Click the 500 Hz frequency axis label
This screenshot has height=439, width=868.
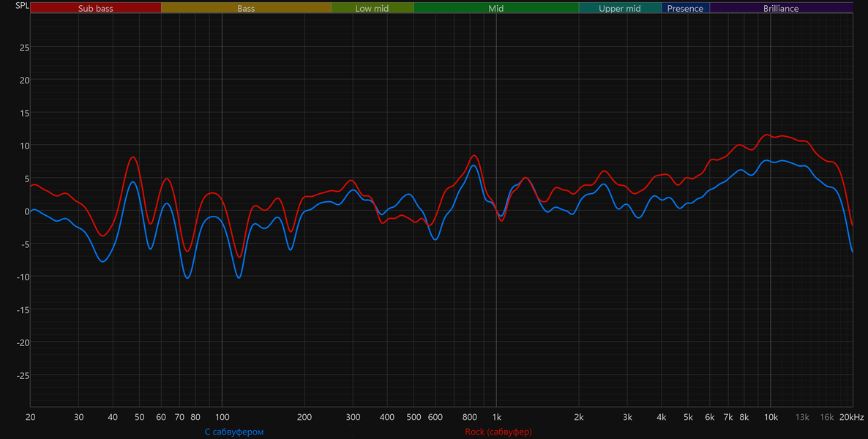414,417
